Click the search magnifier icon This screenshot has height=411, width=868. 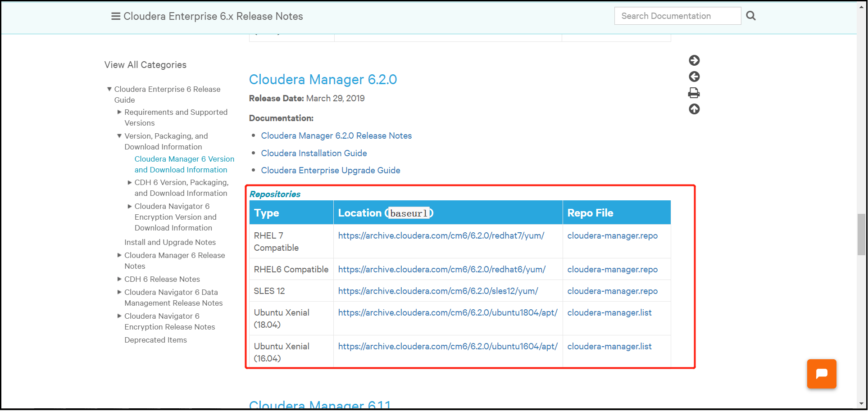(751, 16)
